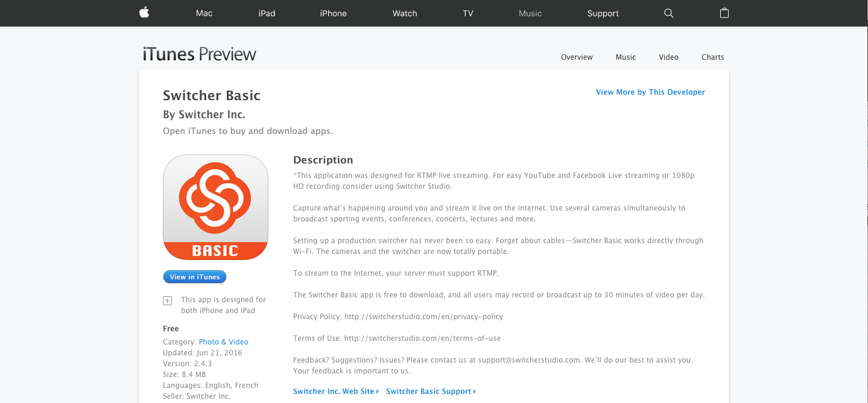Click the Switcher Basic app icon

215,208
